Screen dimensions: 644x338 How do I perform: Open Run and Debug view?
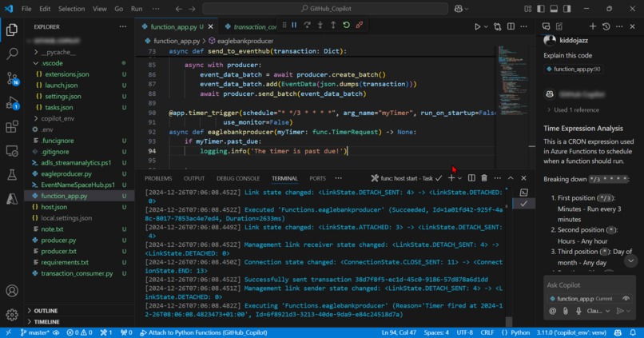point(12,102)
